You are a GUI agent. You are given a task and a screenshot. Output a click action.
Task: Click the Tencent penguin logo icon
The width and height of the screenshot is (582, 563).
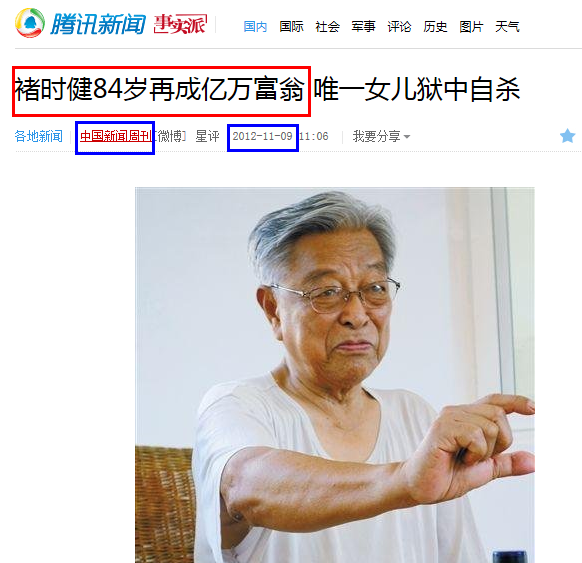(30, 23)
